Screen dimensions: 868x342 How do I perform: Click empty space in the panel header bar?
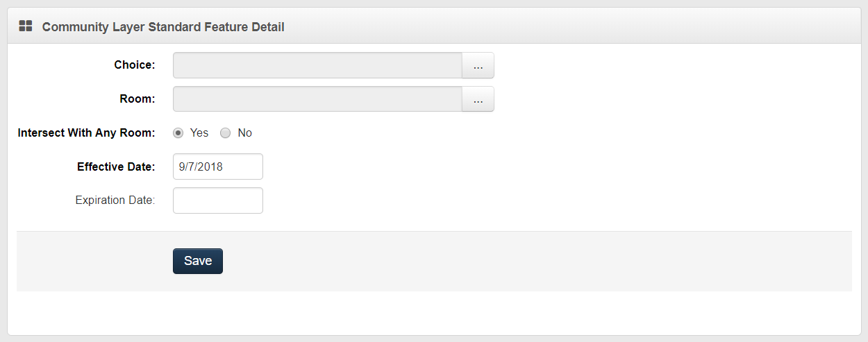pos(556,26)
